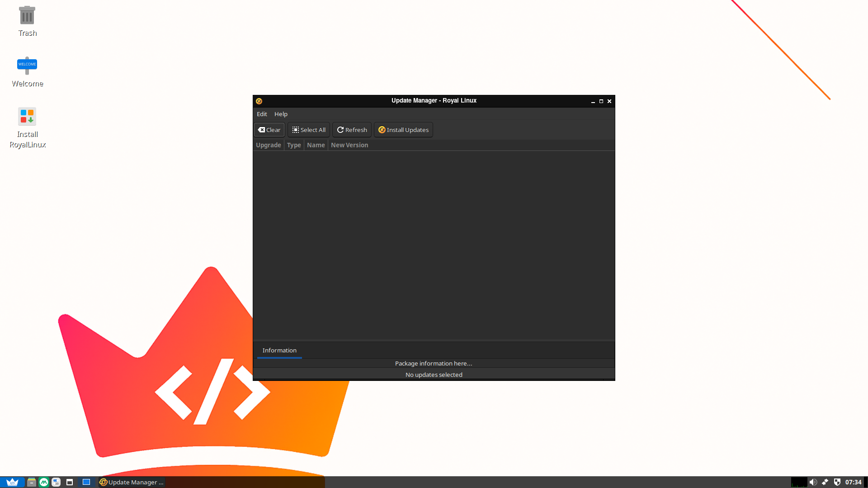Open the CPU monitor graph in tray
The height and width of the screenshot is (488, 868).
(799, 482)
